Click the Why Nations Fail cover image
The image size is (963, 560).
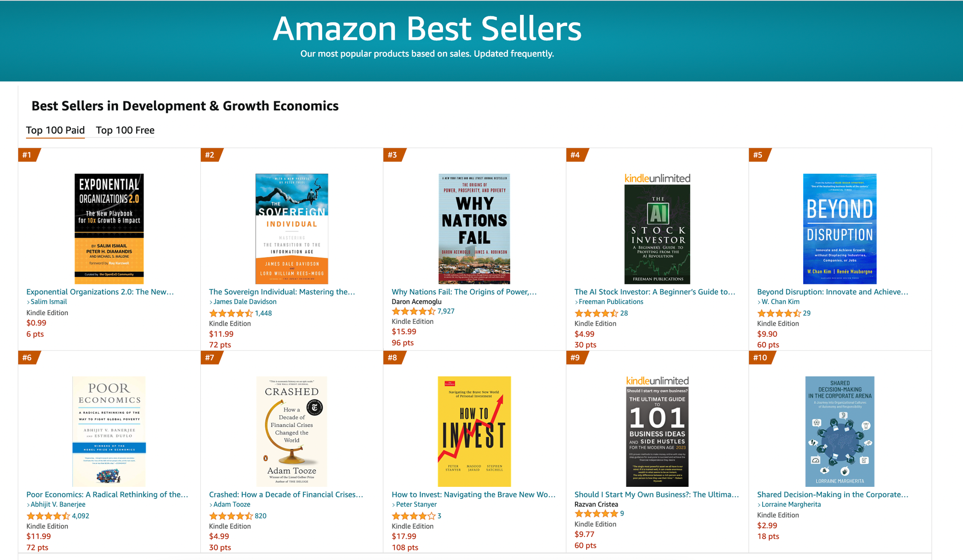point(474,229)
